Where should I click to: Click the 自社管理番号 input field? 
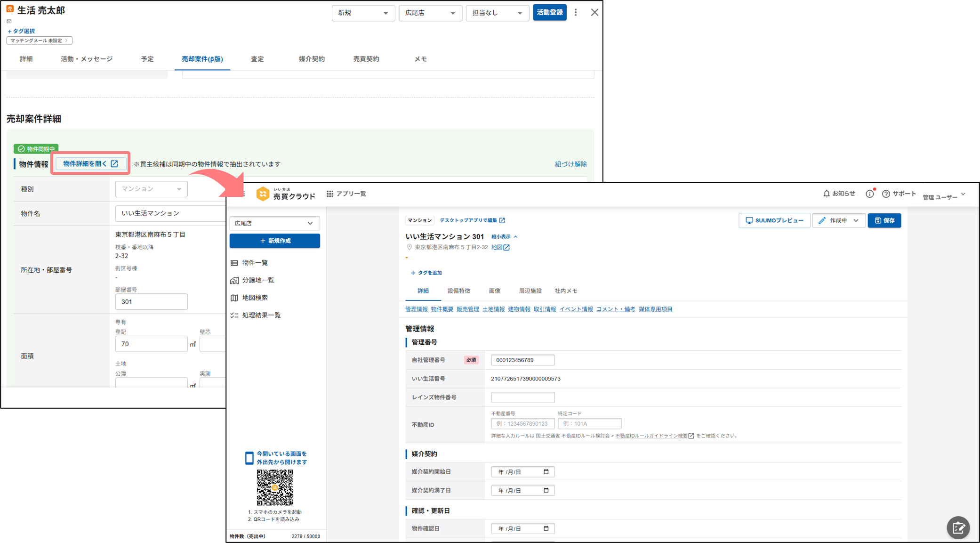coord(523,360)
